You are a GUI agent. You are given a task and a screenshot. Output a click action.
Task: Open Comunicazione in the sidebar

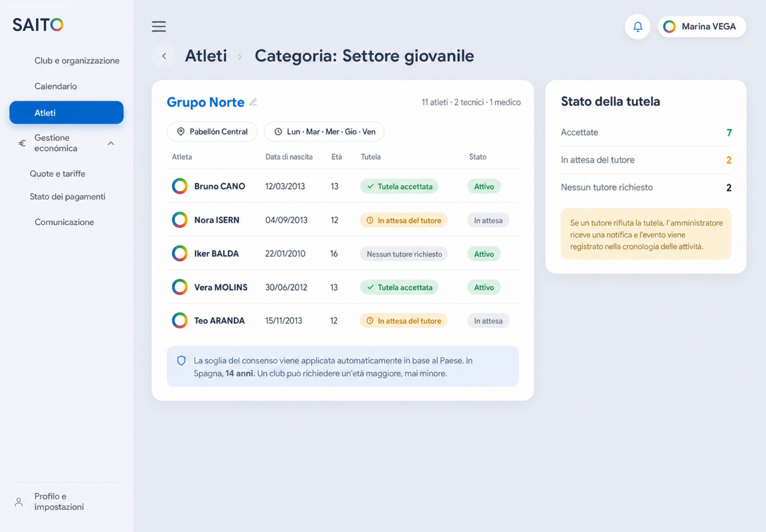64,222
